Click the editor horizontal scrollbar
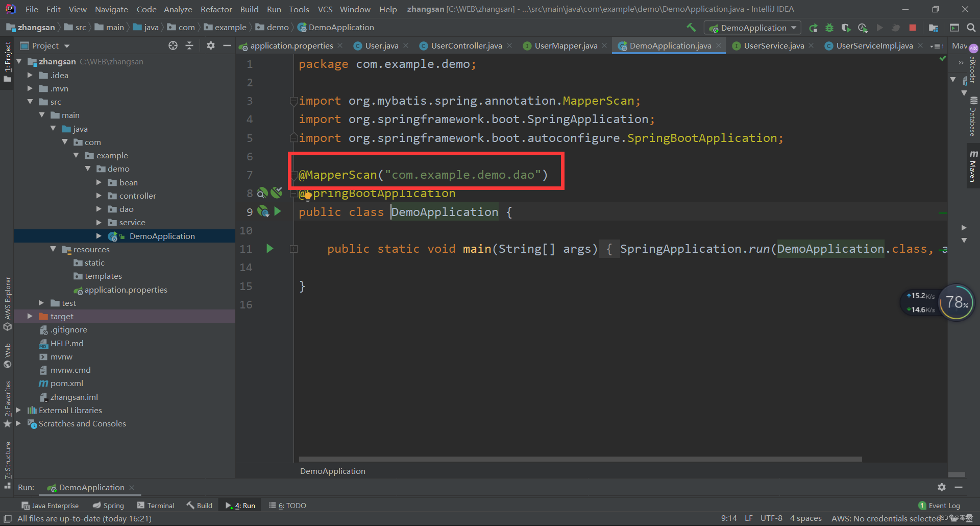Image resolution: width=980 pixels, height=526 pixels. point(580,459)
